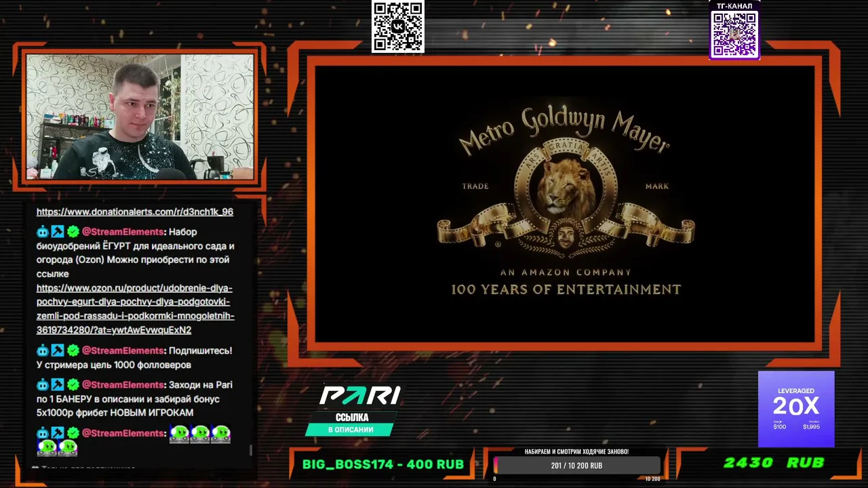Click robot badge on the emote-only chat message
Viewport: 868px width, 488px height.
tap(43, 433)
